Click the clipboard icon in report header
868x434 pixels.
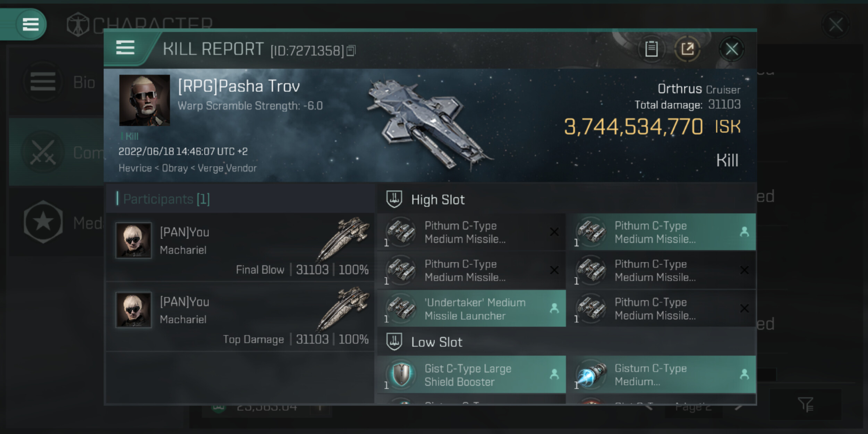tap(651, 49)
